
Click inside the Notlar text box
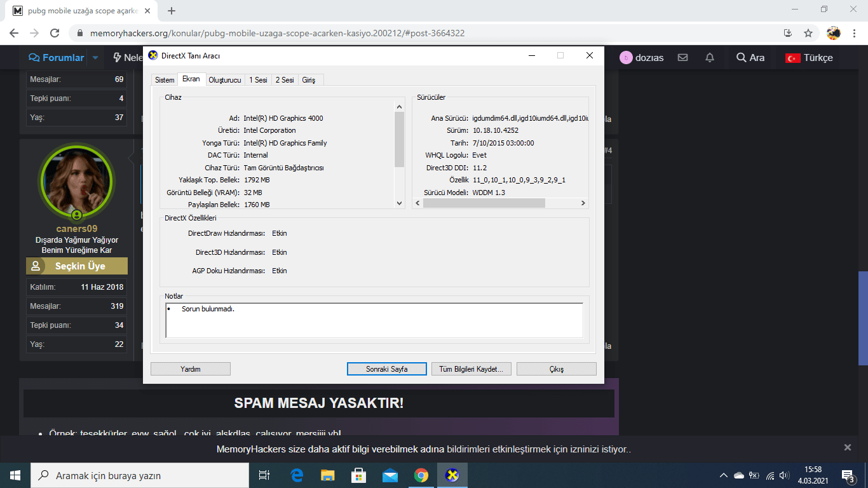point(374,320)
